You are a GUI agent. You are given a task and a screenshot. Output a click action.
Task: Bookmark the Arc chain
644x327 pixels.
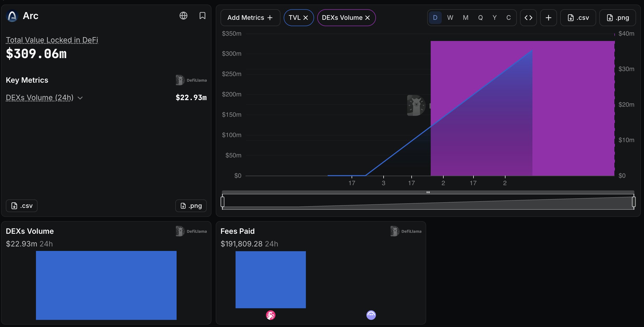pos(203,16)
